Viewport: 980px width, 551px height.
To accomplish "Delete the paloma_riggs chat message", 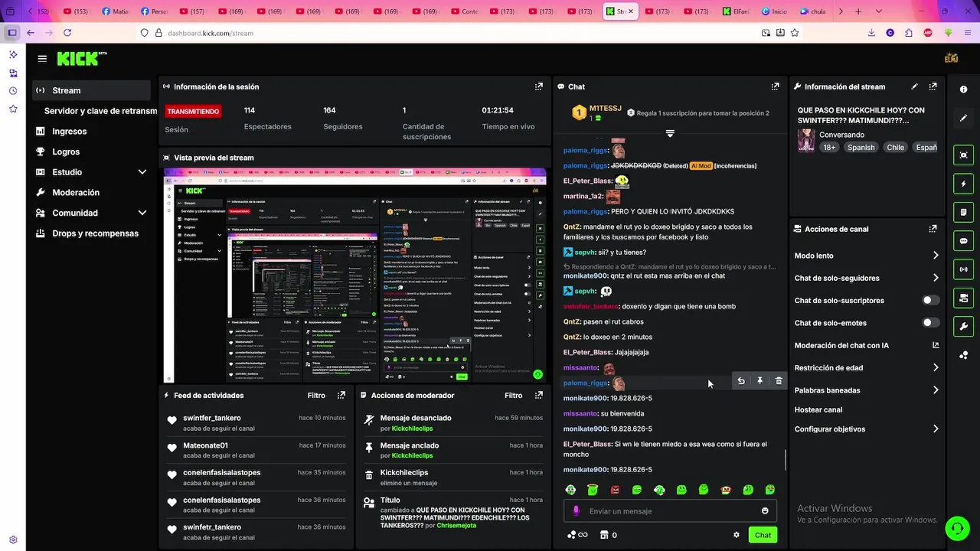I will [x=779, y=380].
